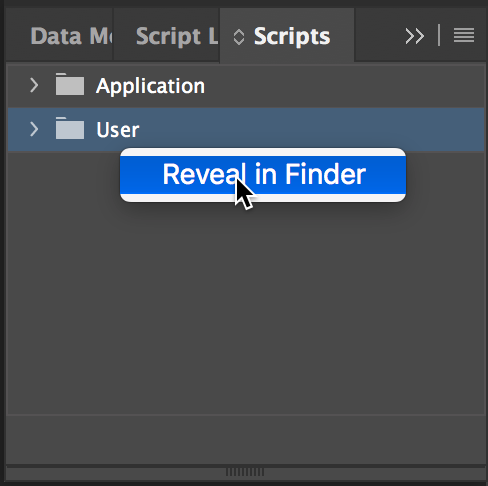The image size is (488, 486).
Task: Click the Application row's empty right side
Action: (x=343, y=86)
